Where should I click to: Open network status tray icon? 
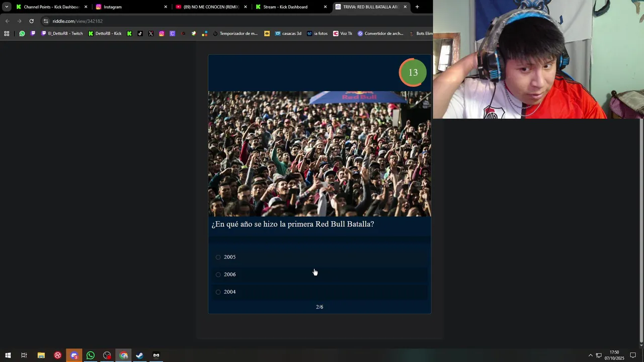[599, 355]
